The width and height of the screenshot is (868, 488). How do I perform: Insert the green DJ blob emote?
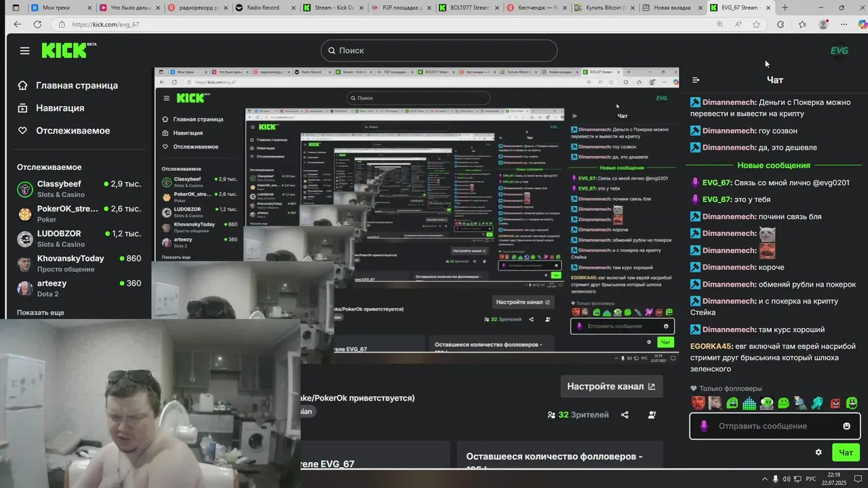tap(766, 403)
